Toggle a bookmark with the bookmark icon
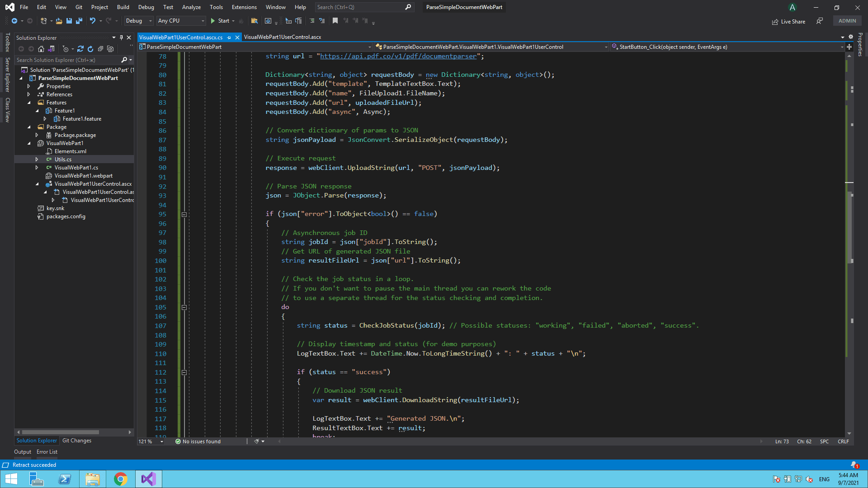This screenshot has width=868, height=488. [335, 21]
